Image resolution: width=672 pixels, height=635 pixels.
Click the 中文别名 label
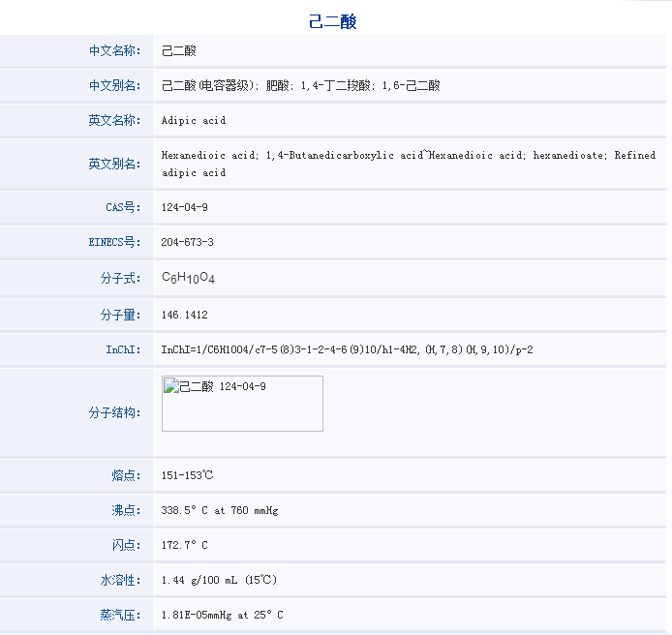(114, 85)
